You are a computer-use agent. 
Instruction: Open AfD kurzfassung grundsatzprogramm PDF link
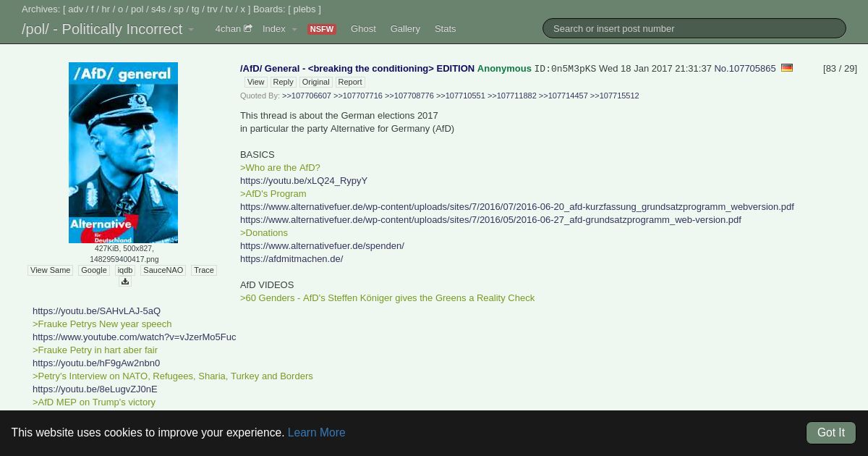point(517,206)
